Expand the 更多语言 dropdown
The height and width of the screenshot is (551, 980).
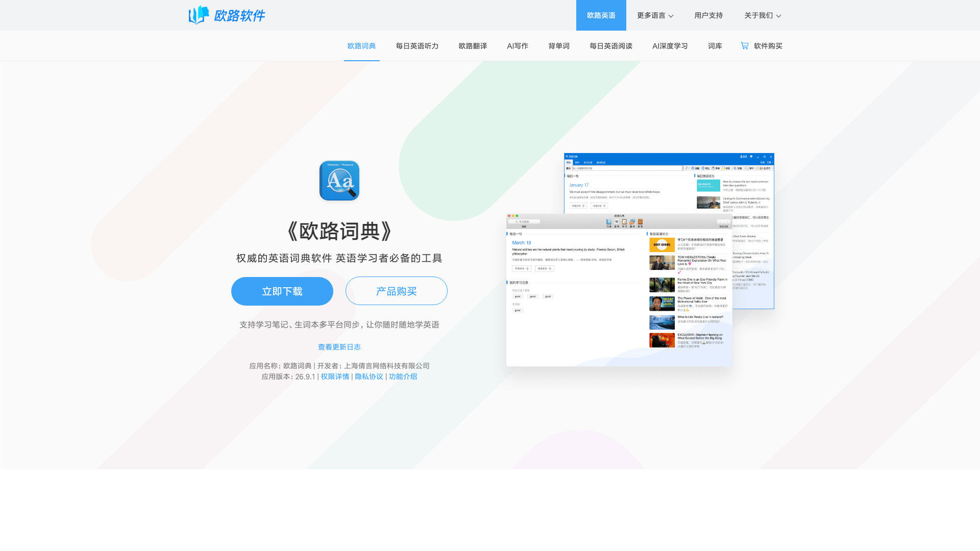pyautogui.click(x=655, y=15)
